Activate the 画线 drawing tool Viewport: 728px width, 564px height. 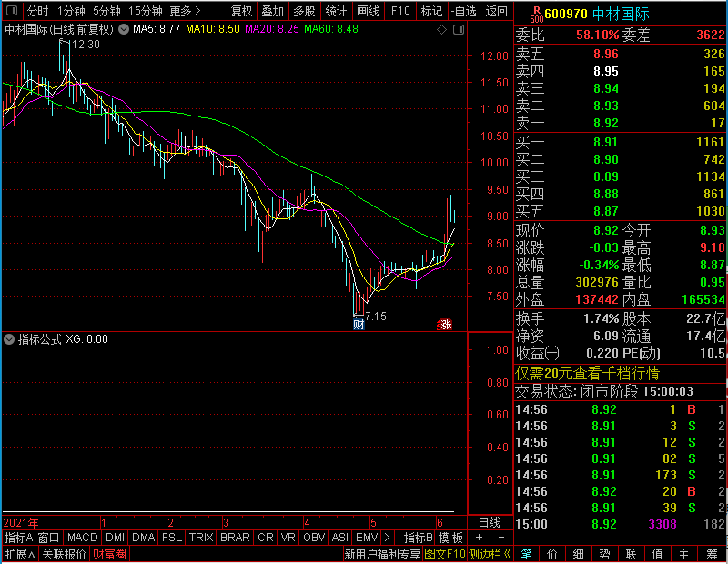(x=368, y=11)
